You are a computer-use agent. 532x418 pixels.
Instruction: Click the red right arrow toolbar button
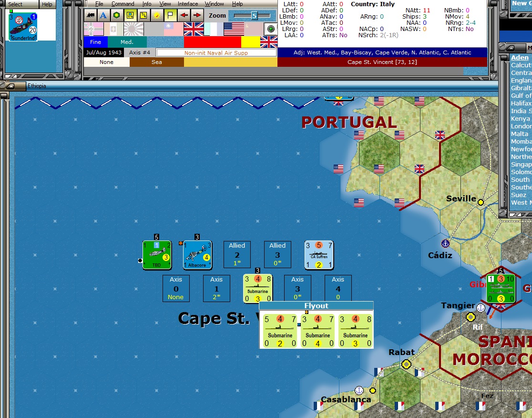pos(197,15)
